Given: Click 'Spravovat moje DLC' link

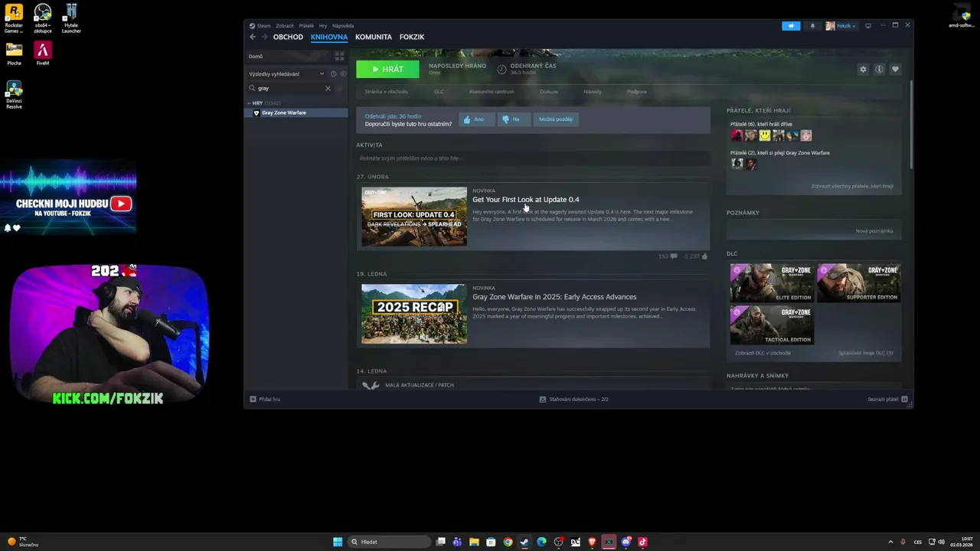Looking at the screenshot, I should tap(866, 353).
